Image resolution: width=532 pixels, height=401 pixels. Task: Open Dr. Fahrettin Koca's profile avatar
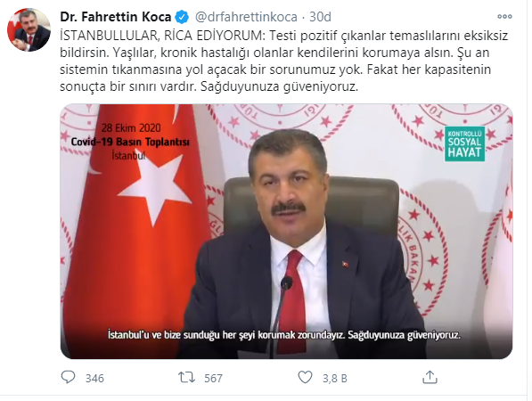pyautogui.click(x=29, y=30)
